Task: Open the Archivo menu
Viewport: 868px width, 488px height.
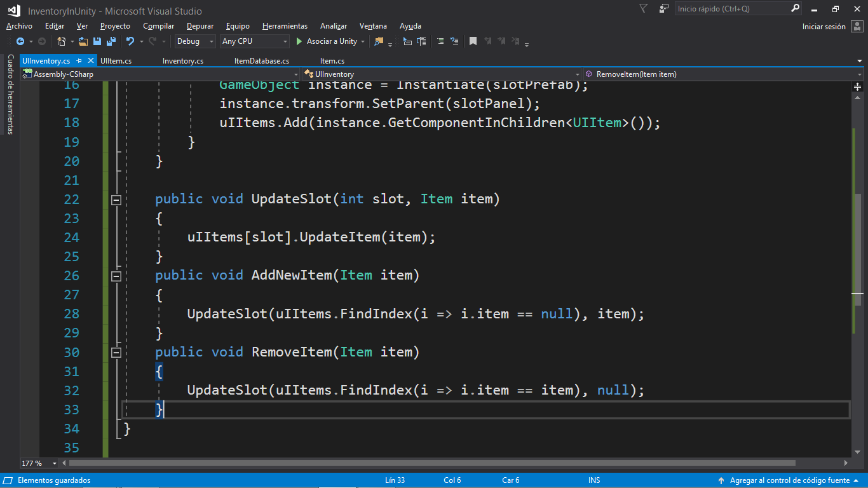Action: click(19, 26)
